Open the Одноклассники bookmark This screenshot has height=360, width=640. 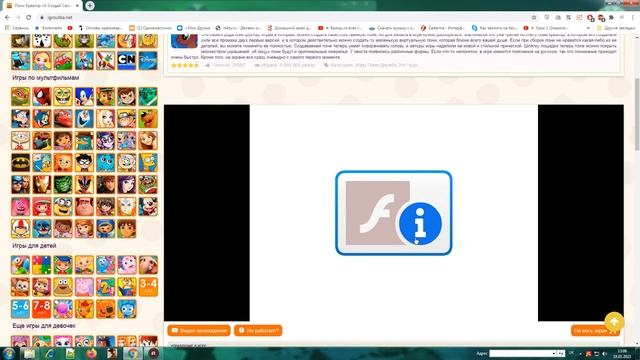click(x=150, y=28)
